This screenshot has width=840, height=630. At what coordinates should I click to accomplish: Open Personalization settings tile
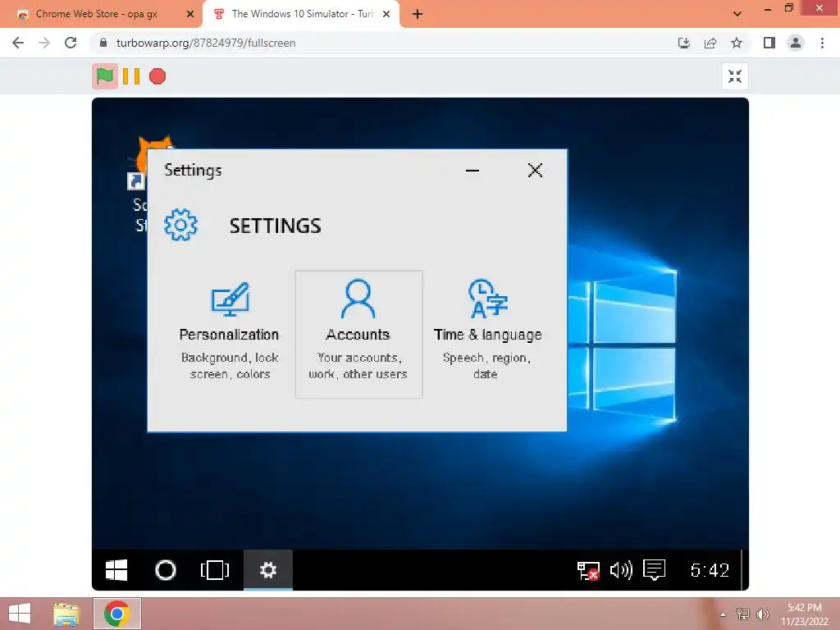coord(230,335)
